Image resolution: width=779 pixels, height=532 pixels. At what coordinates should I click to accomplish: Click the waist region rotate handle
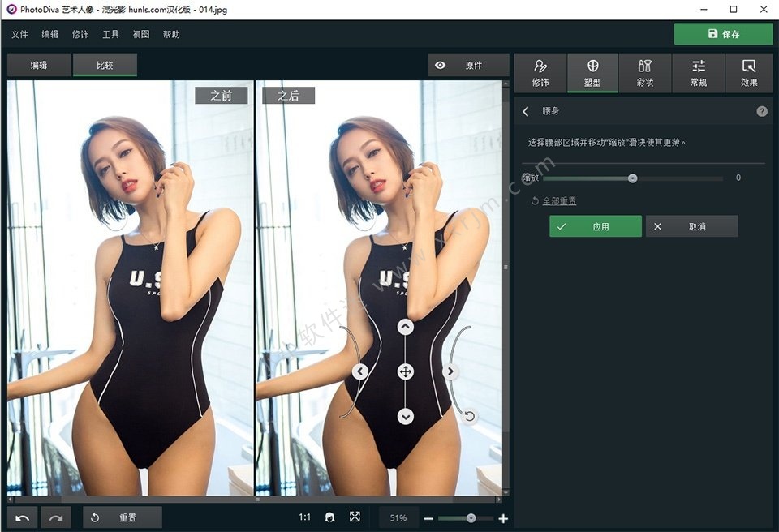tap(470, 416)
